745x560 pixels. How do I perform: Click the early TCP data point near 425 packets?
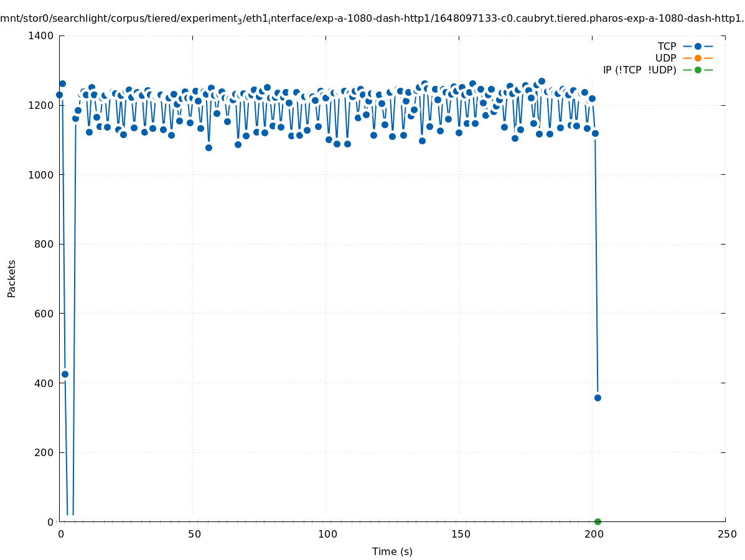65,374
